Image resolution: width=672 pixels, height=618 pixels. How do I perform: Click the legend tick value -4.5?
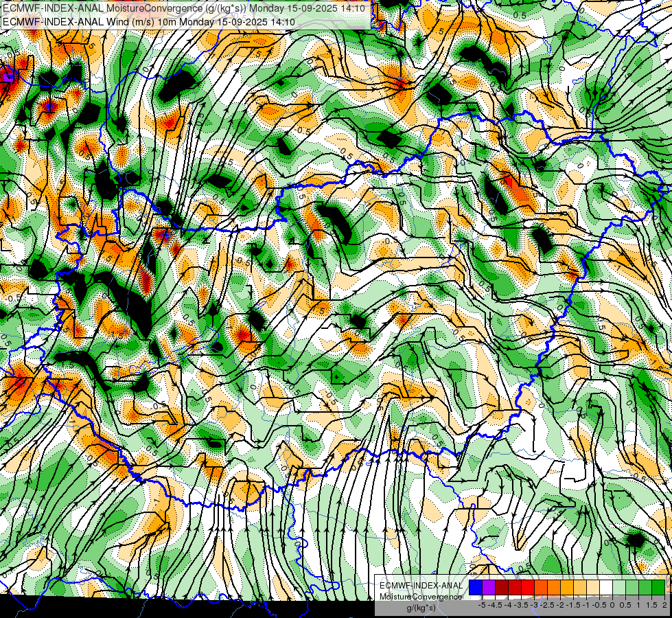click(495, 605)
